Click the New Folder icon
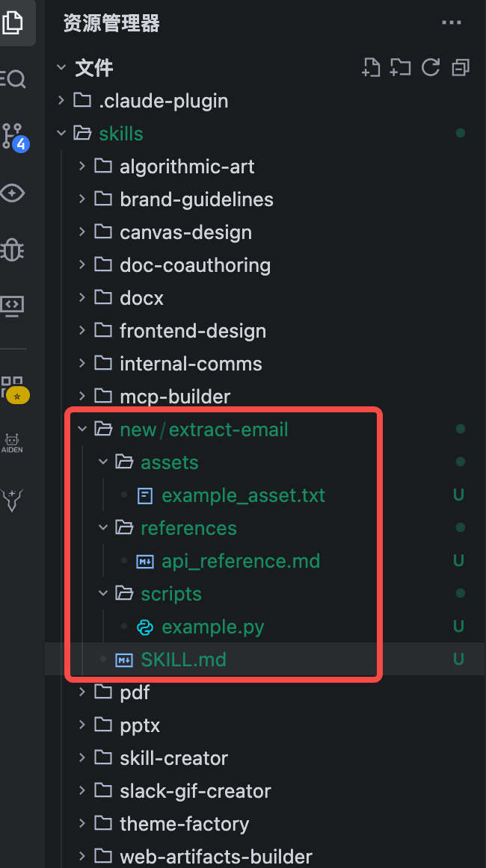 coord(401,68)
